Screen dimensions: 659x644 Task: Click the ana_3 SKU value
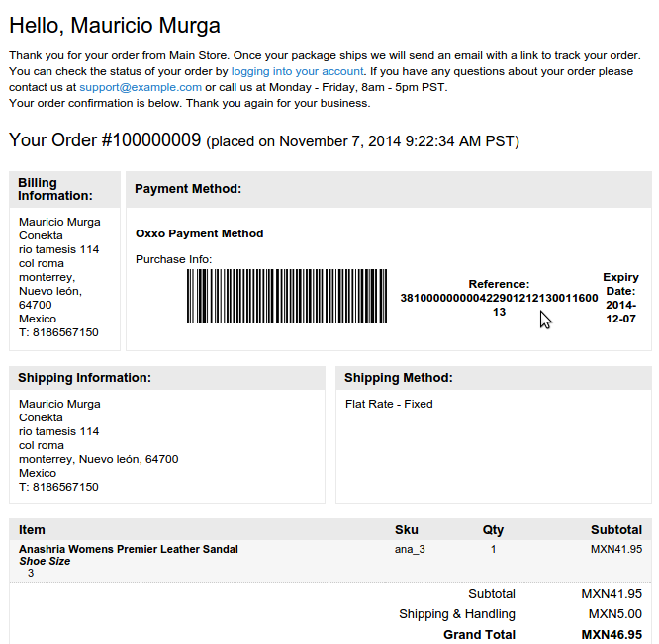pyautogui.click(x=410, y=549)
